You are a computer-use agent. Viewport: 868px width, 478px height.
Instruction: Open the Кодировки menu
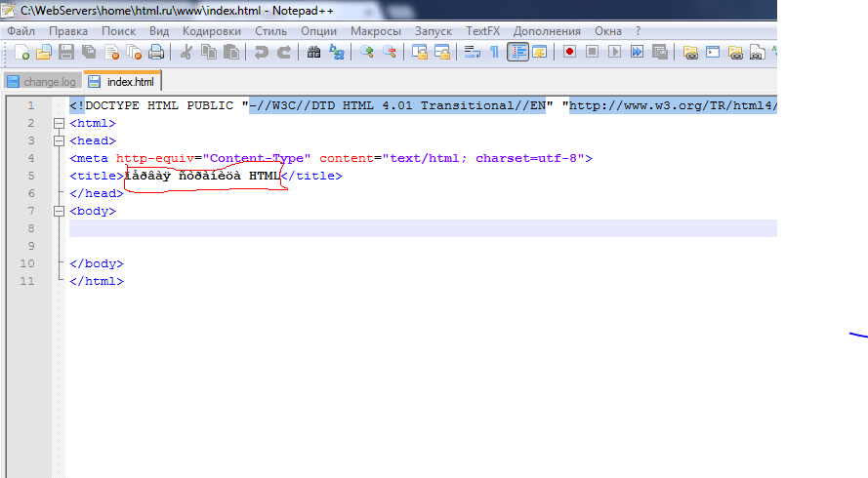coord(211,30)
